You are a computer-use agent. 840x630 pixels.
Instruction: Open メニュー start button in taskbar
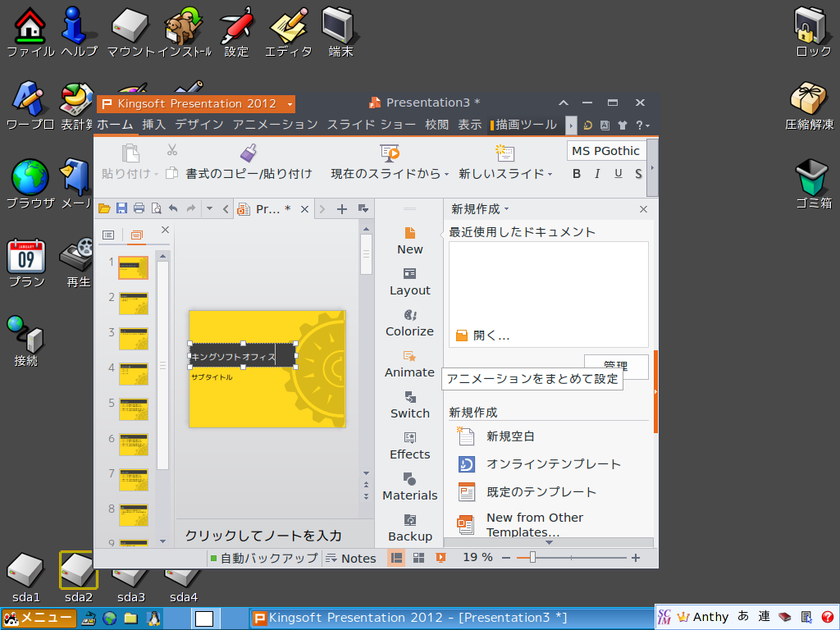[39, 619]
